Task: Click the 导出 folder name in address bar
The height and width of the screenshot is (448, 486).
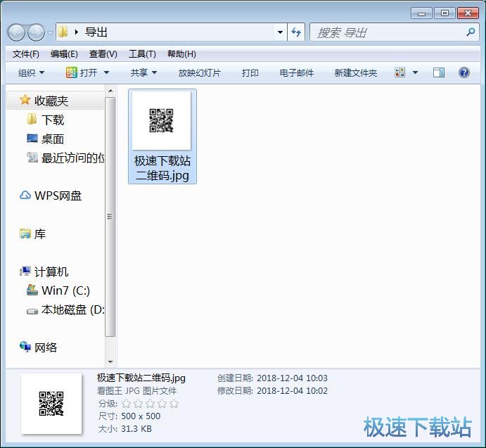Action: [96, 32]
